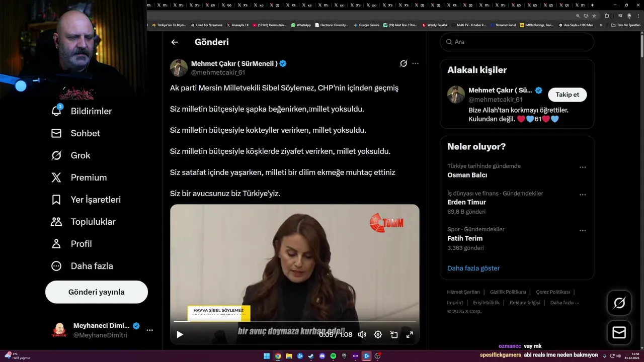
Task: Mute the video using the speaker icon
Action: 362,334
